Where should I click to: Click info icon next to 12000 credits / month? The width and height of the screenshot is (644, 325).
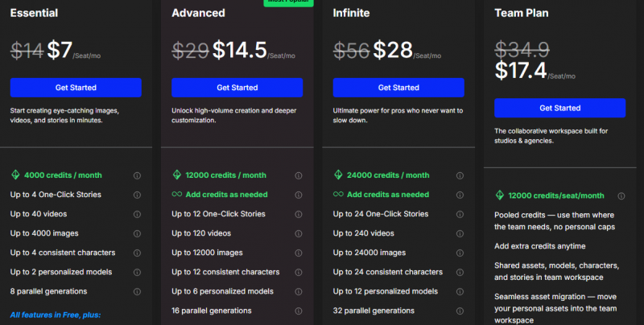point(299,175)
